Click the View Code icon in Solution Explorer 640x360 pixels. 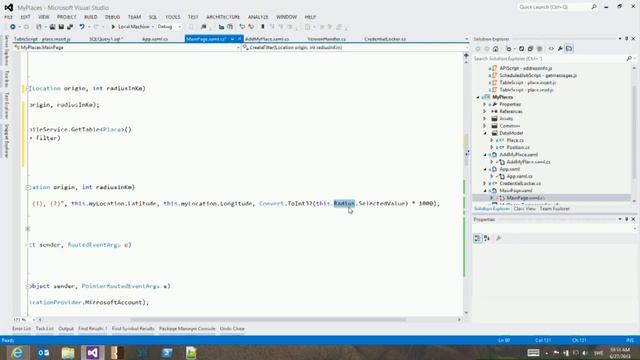click(551, 49)
